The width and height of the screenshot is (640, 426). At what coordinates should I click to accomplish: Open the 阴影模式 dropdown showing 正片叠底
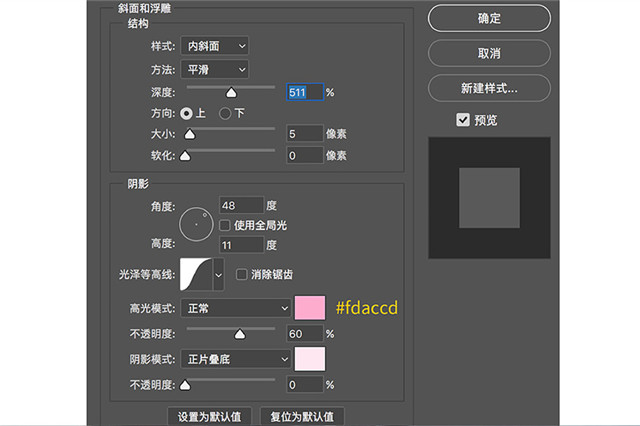click(235, 359)
